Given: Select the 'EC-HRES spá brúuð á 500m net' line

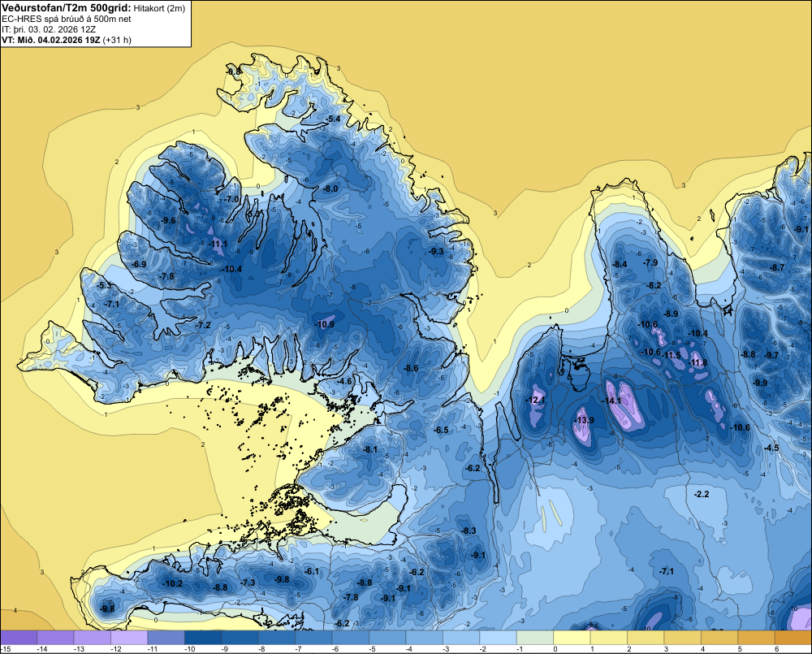Looking at the screenshot, I should click(x=67, y=19).
